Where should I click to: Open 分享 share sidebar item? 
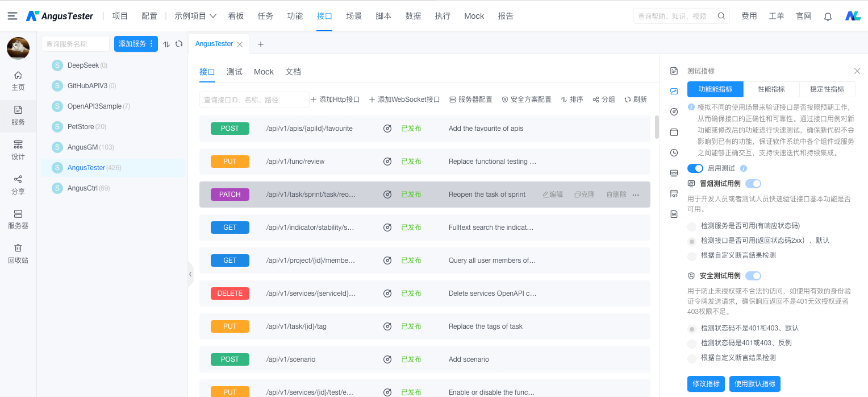click(x=18, y=185)
